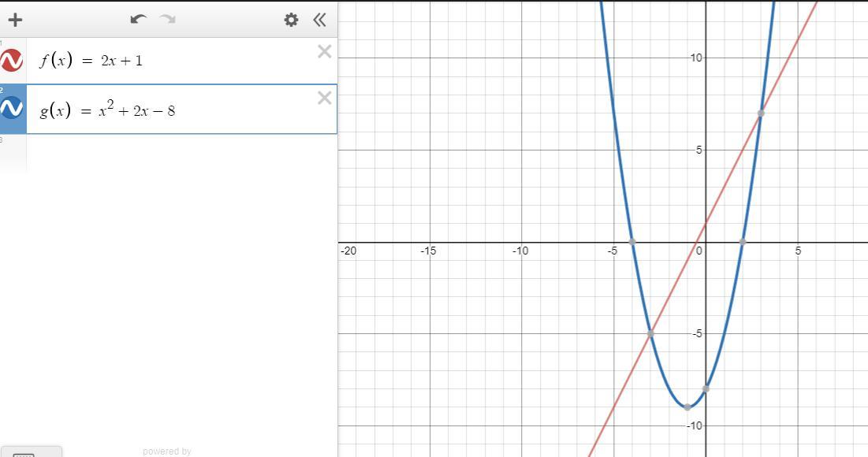Select the parabola root at x = 2
Viewport: 868px width, 457px height.
pos(743,242)
